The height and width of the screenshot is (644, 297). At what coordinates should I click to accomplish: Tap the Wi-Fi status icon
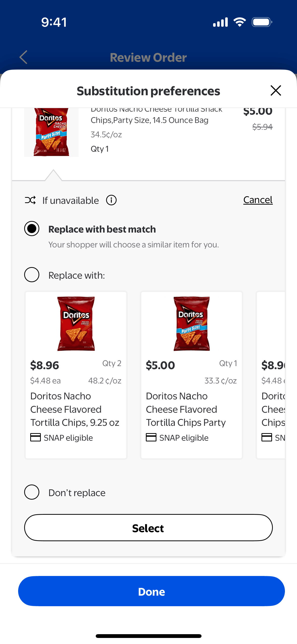click(x=240, y=22)
